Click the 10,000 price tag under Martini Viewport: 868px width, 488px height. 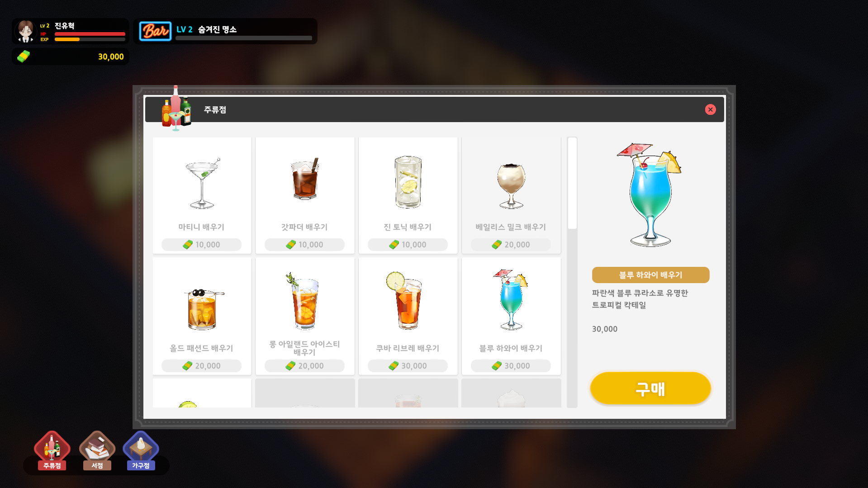201,245
